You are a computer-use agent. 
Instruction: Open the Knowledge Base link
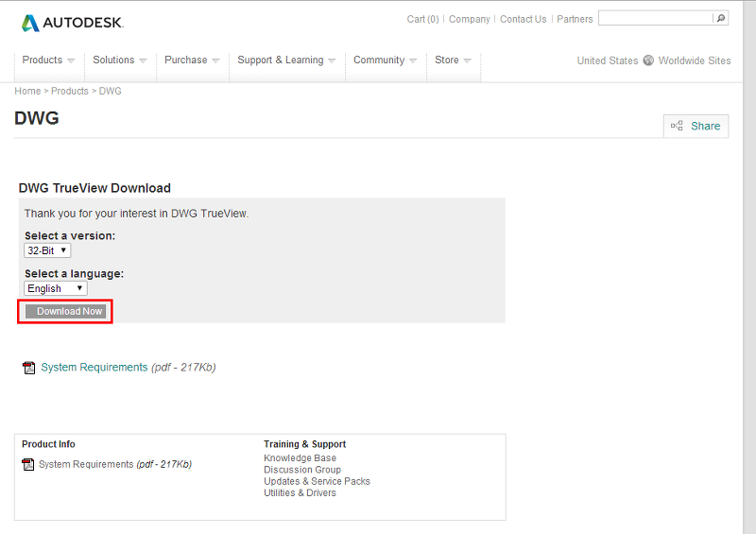click(x=300, y=458)
